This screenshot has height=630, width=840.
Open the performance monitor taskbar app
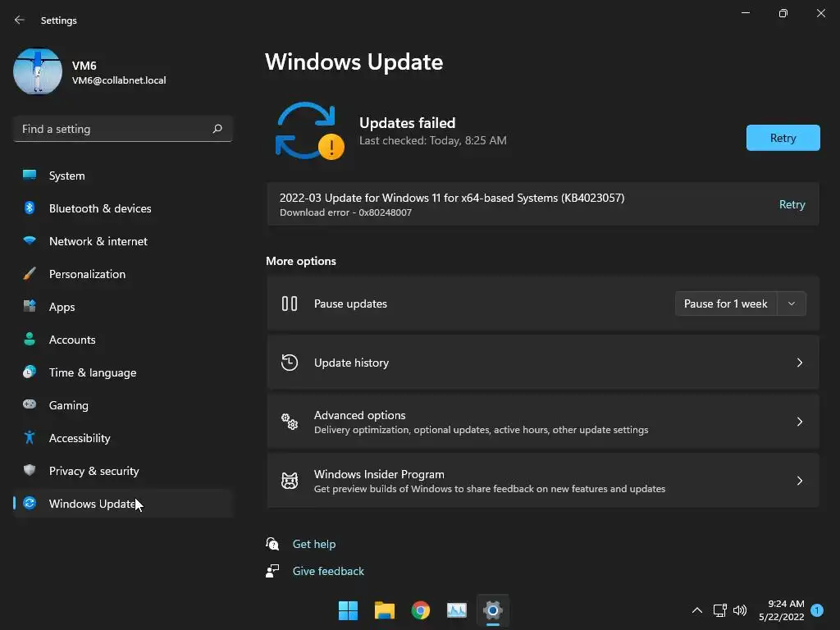pyautogui.click(x=456, y=610)
